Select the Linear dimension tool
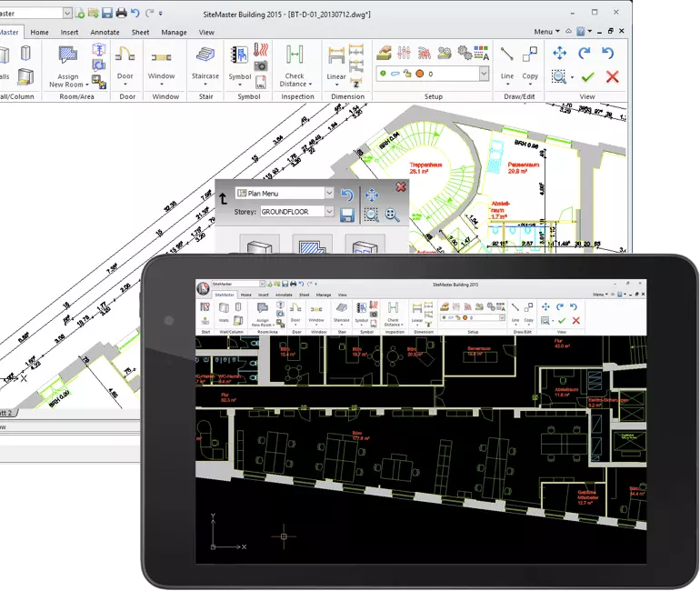Screen dimensions: 700x591 tap(336, 65)
